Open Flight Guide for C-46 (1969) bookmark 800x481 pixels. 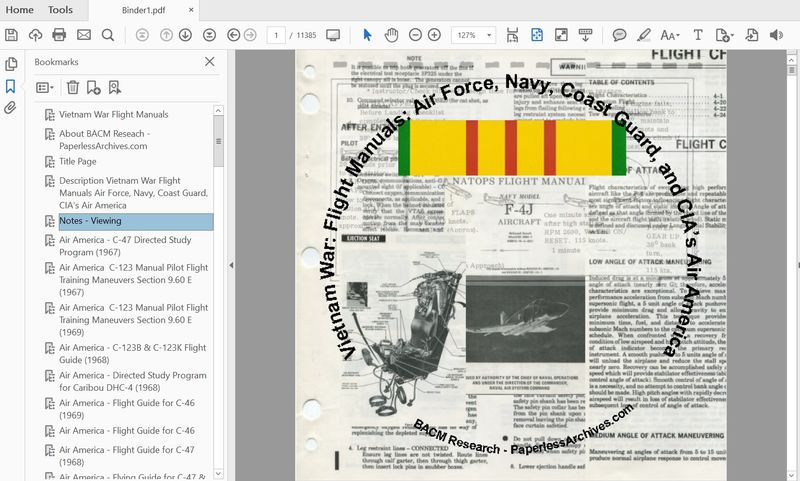pyautogui.click(x=127, y=409)
